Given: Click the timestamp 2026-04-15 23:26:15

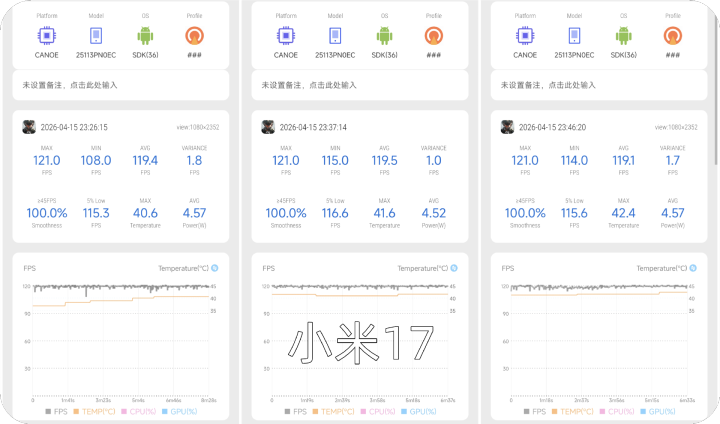Looking at the screenshot, I should click(x=74, y=127).
